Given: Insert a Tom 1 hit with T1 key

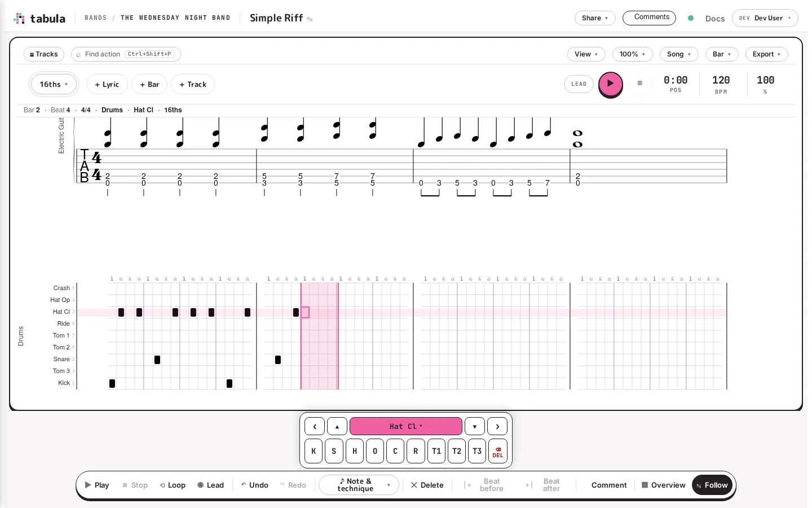Looking at the screenshot, I should click(x=436, y=451).
